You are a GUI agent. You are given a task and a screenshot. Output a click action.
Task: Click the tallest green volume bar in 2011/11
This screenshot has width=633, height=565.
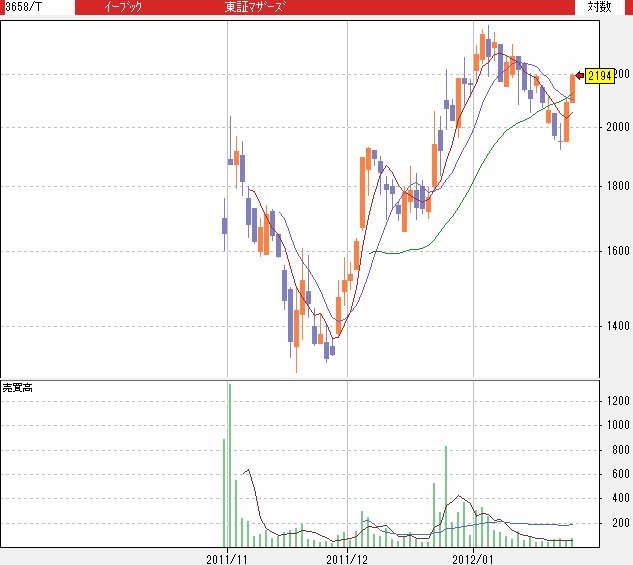pos(230,465)
